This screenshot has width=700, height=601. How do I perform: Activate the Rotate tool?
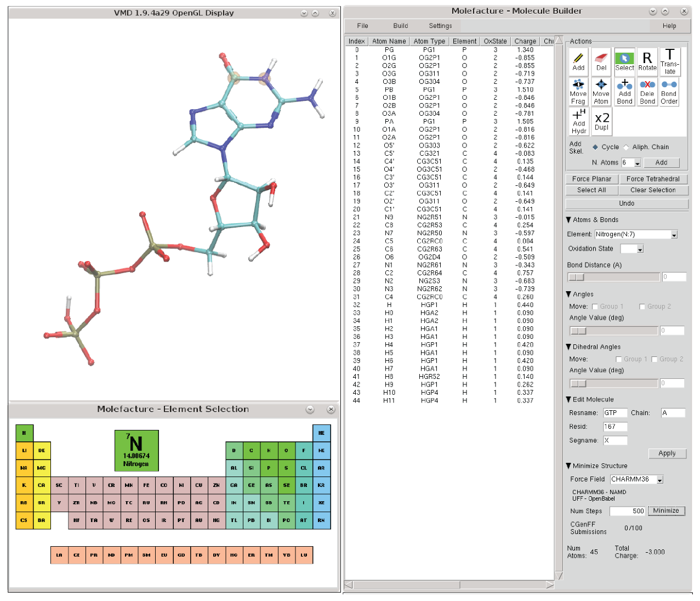click(x=647, y=61)
